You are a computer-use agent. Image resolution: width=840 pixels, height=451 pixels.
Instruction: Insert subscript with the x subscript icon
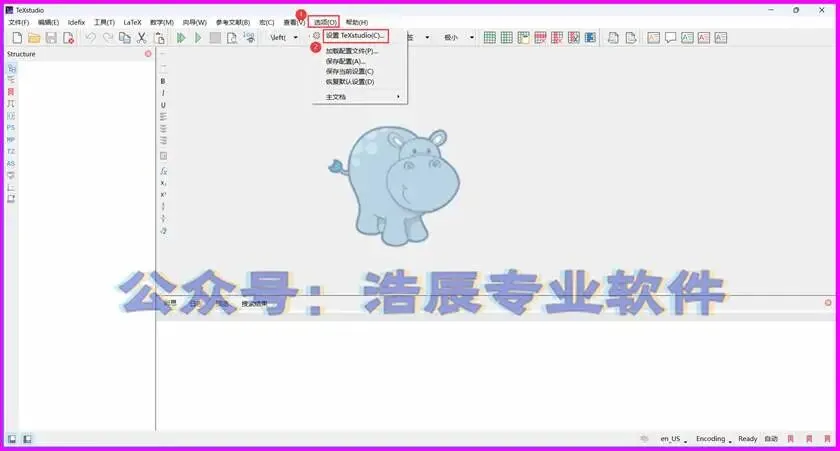point(163,183)
